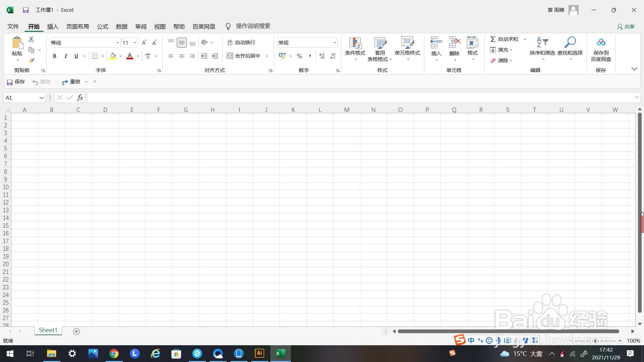Screen dimensions: 644x362
Task: Add a new sheet with plus button
Action: [x=76, y=331]
